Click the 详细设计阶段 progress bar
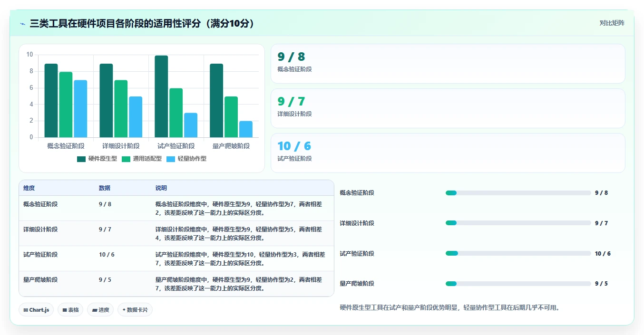This screenshot has height=335, width=644. tap(518, 223)
